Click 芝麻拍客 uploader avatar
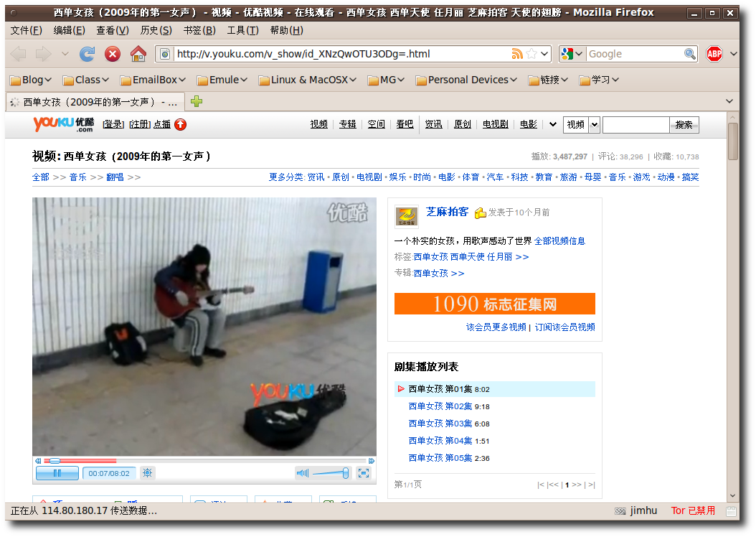 point(407,216)
